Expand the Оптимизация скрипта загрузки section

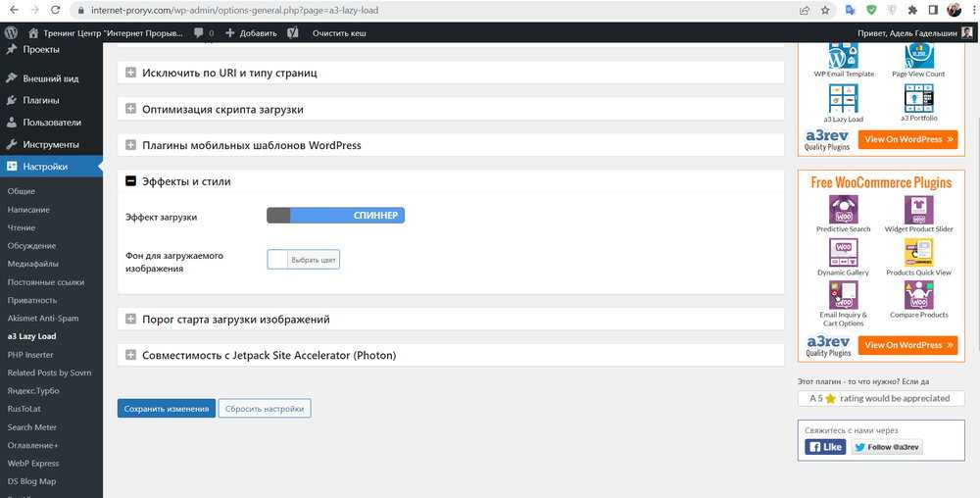(131, 109)
